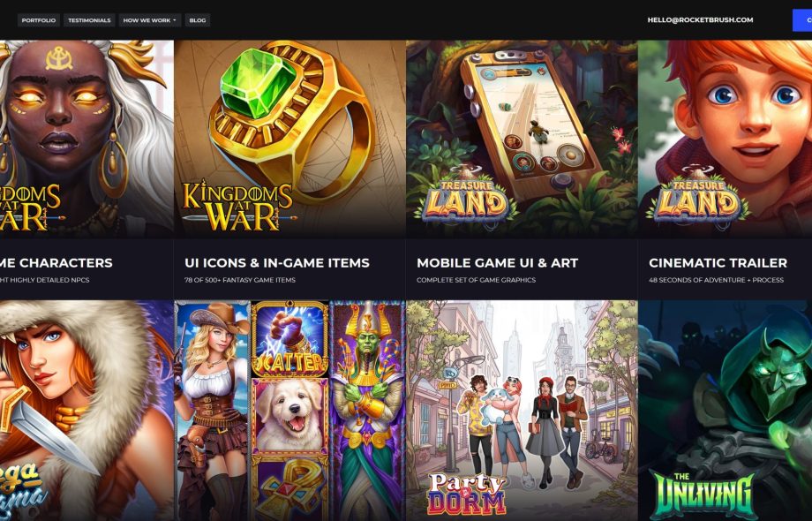This screenshot has height=521, width=812.
Task: Open the Party Dorm street scene thumbnail
Action: (522, 411)
